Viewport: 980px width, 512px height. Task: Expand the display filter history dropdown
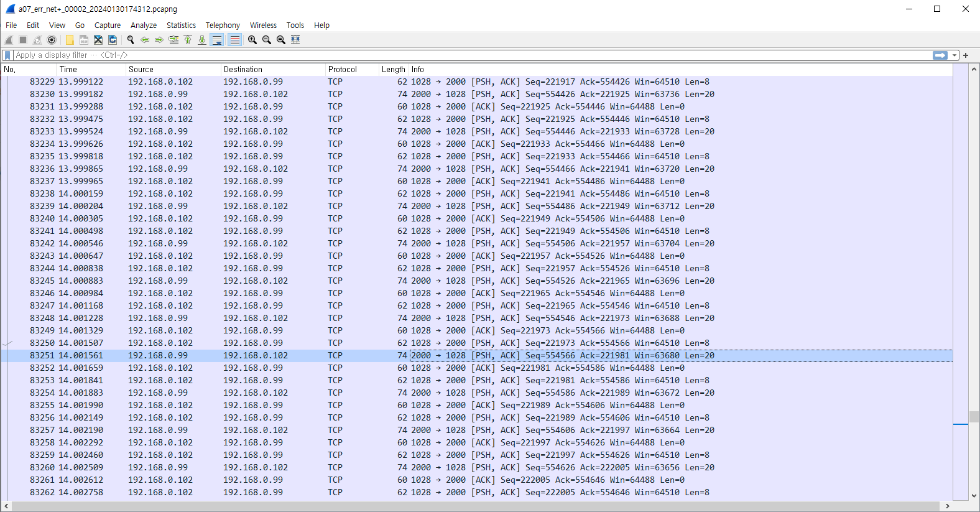(955, 55)
